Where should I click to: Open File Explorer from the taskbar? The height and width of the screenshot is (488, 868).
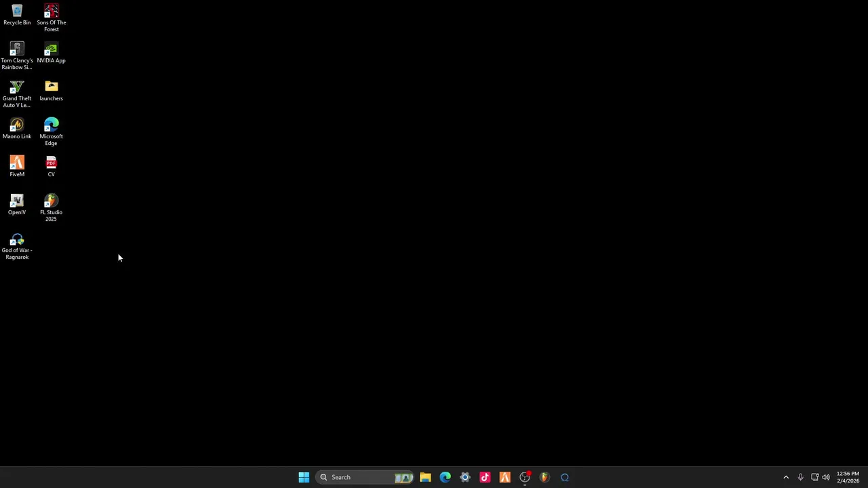[x=425, y=477]
